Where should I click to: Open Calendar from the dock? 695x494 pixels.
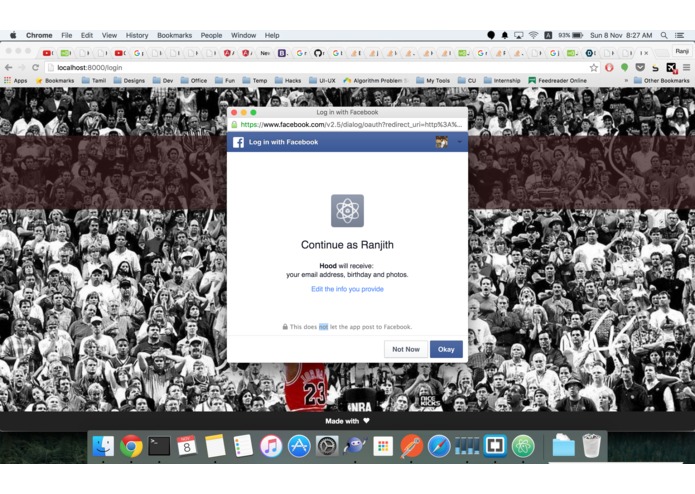click(187, 446)
